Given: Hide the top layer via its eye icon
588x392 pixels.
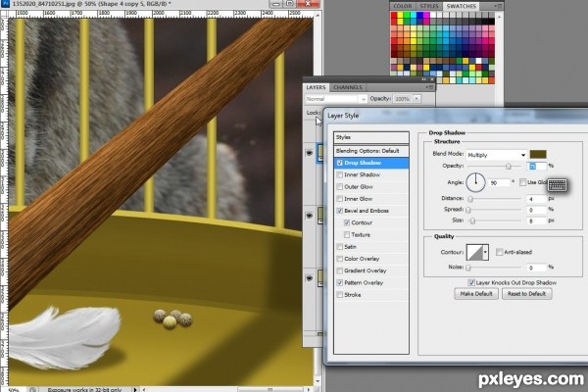Looking at the screenshot, I should coord(310,153).
